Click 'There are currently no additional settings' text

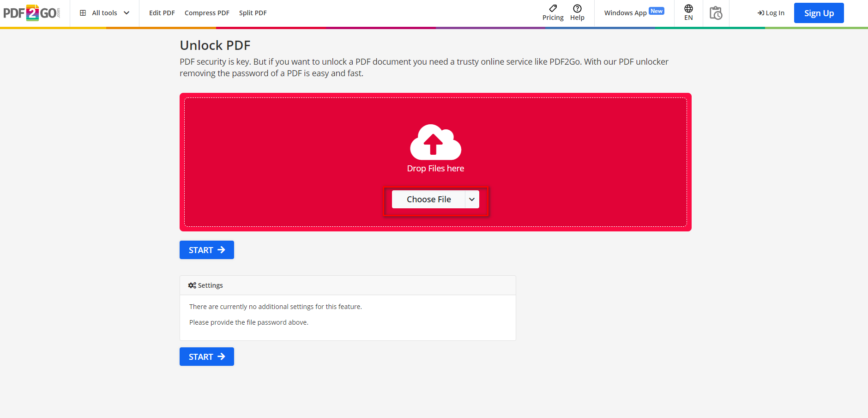click(x=276, y=307)
